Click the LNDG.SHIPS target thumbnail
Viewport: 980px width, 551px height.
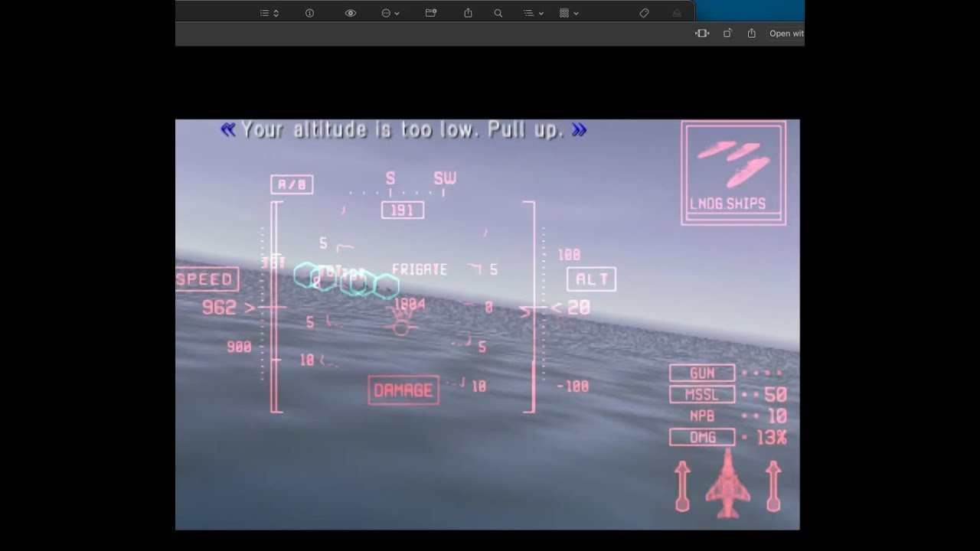pyautogui.click(x=733, y=173)
